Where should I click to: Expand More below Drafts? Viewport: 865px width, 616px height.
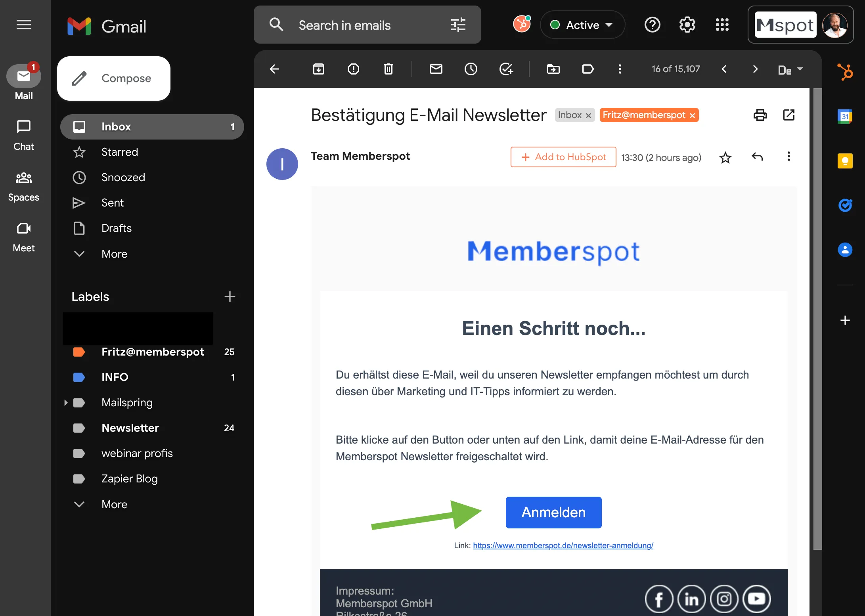tap(114, 254)
